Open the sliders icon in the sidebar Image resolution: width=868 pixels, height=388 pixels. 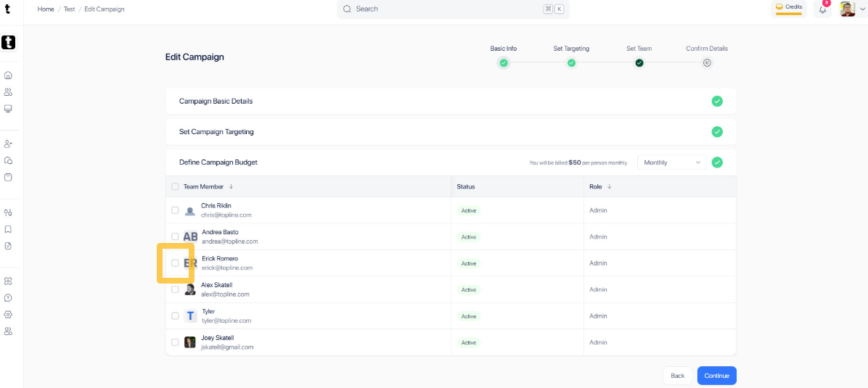click(8, 212)
